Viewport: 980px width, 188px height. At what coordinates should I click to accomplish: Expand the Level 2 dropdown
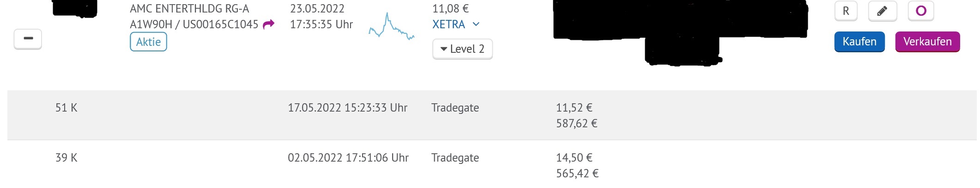462,49
